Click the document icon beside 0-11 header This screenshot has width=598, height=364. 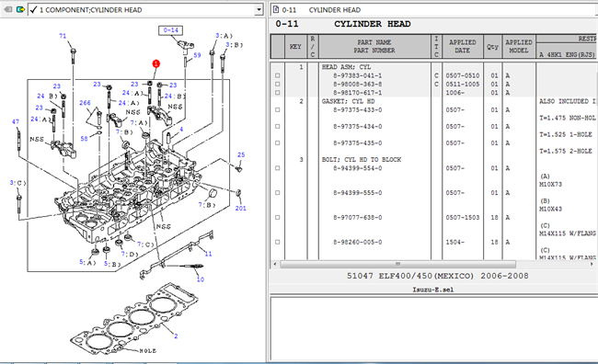click(275, 10)
